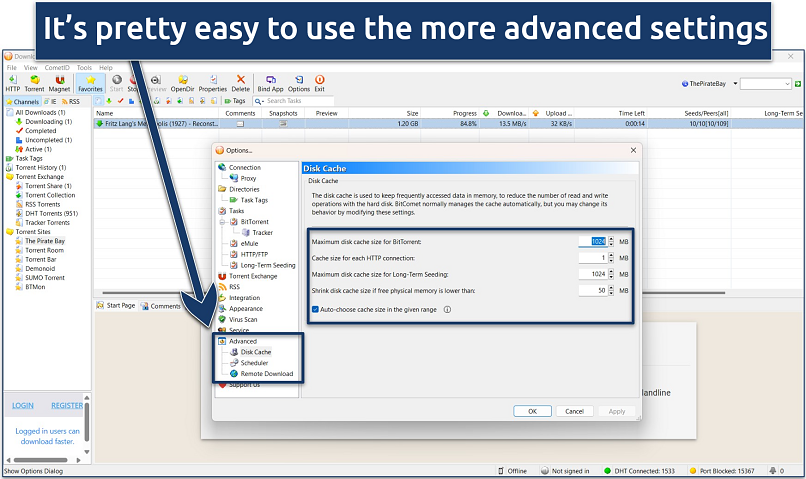Select Tracker in the Options tree
806x479 pixels.
[x=262, y=232]
